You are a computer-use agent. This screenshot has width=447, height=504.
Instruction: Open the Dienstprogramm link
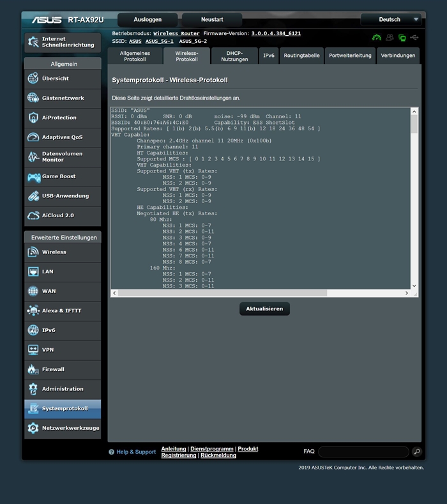212,448
